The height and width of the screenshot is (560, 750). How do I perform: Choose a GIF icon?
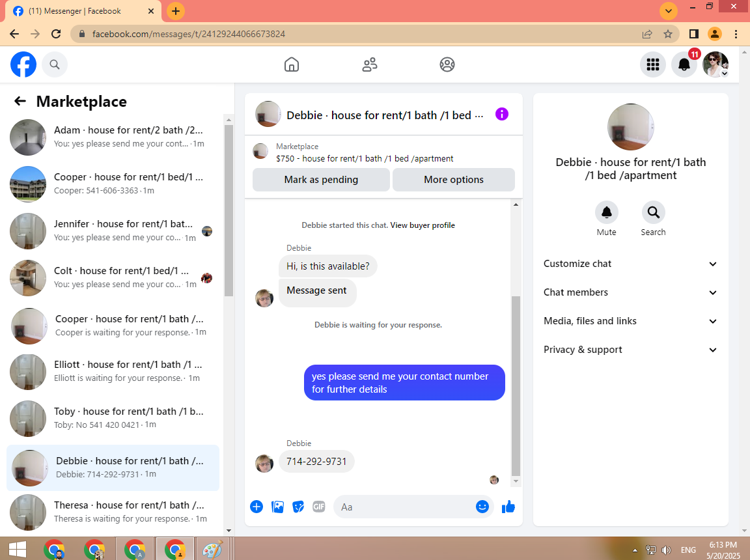click(x=318, y=507)
